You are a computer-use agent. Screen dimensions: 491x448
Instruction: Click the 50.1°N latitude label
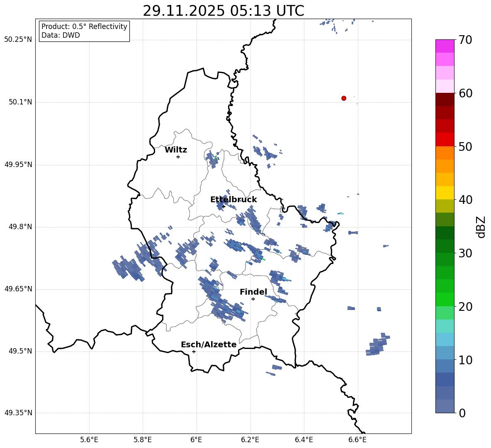(20, 102)
